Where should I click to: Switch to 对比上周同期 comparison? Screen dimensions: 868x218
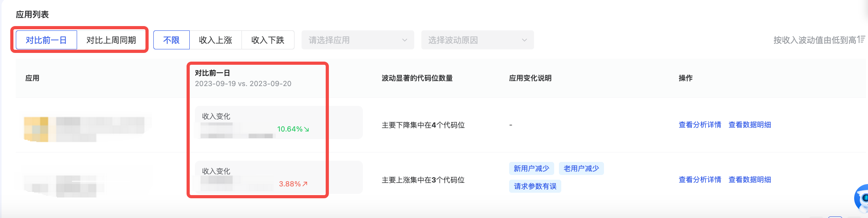coord(111,40)
